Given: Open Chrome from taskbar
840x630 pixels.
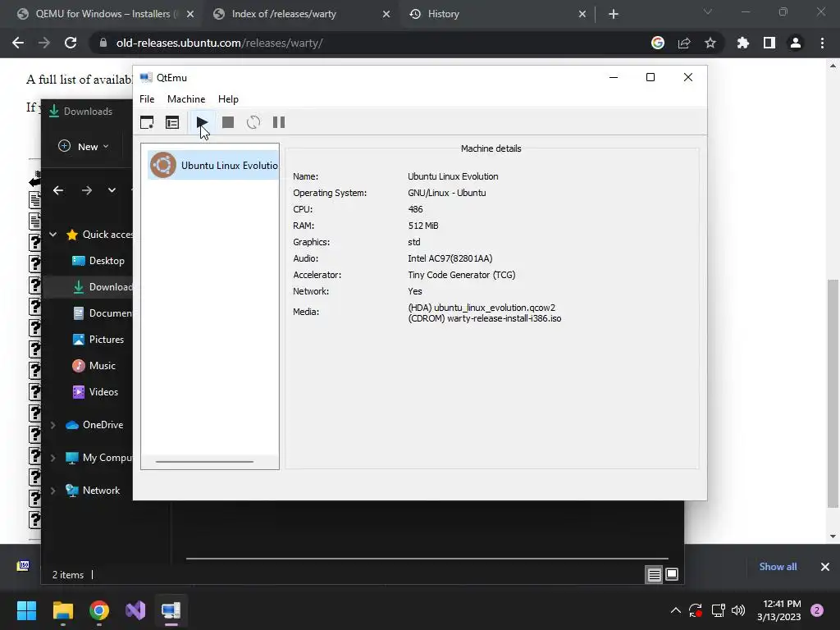Looking at the screenshot, I should (99, 610).
